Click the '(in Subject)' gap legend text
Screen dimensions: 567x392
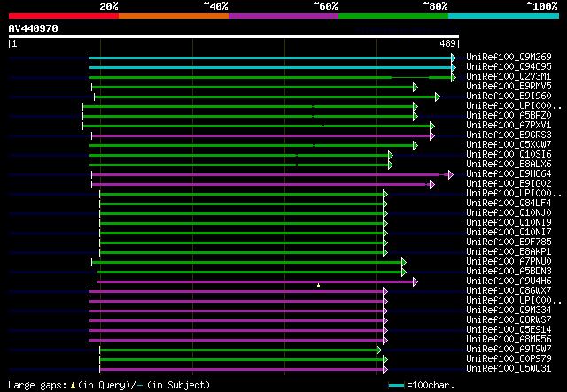tap(178, 385)
